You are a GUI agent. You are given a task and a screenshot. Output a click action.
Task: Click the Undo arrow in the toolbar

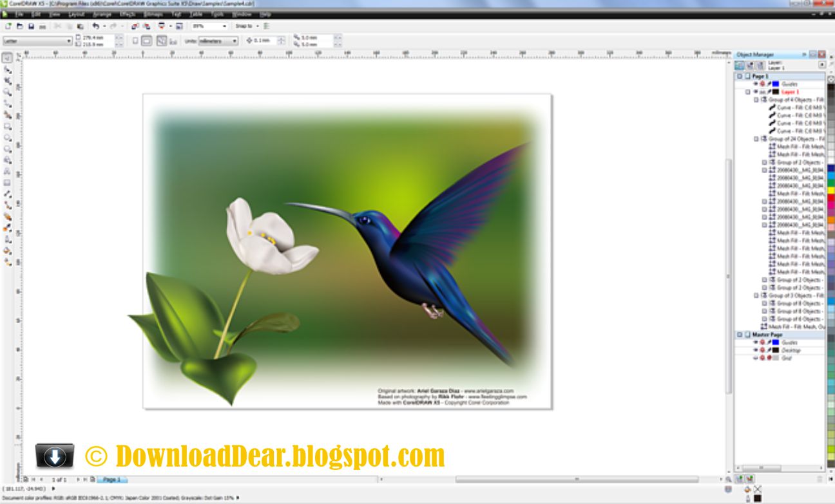click(95, 26)
